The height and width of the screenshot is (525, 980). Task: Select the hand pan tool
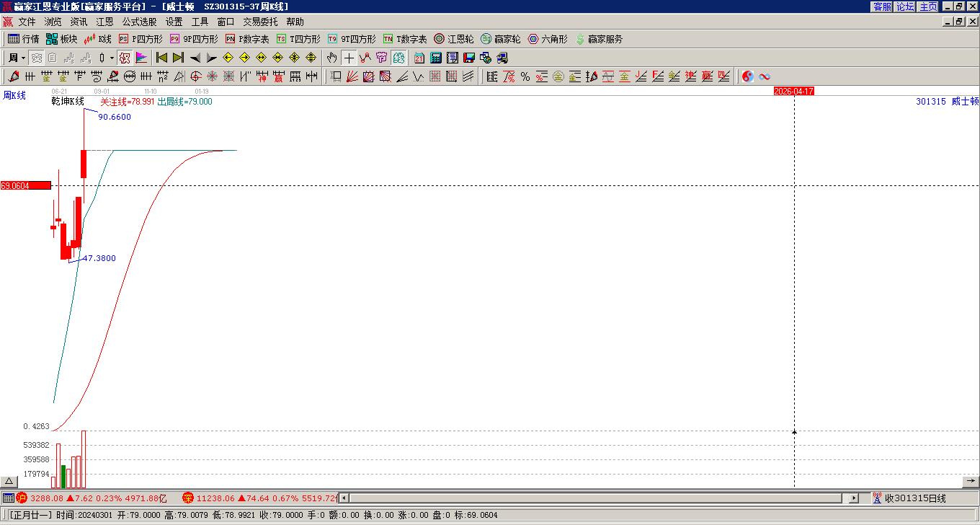pyautogui.click(x=331, y=58)
